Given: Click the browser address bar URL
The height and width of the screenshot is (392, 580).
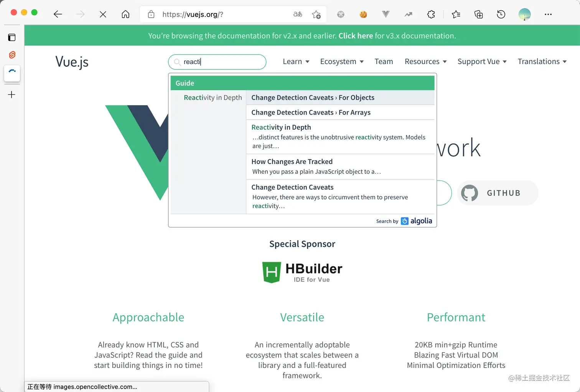Looking at the screenshot, I should click(193, 15).
